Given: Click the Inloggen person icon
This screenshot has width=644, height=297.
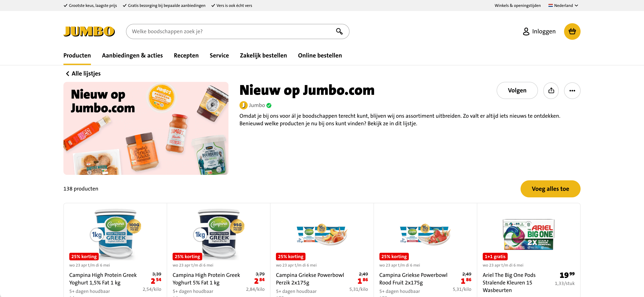Looking at the screenshot, I should [526, 31].
